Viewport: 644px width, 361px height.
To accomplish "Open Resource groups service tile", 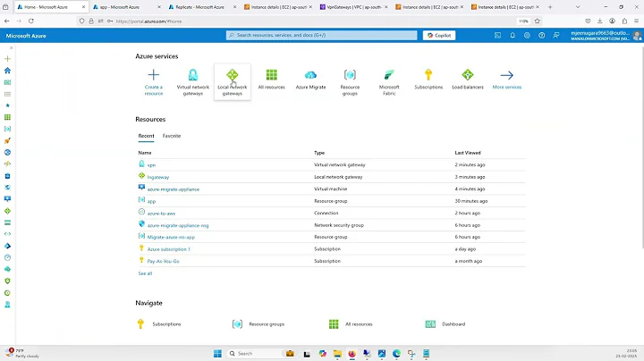I will click(350, 82).
